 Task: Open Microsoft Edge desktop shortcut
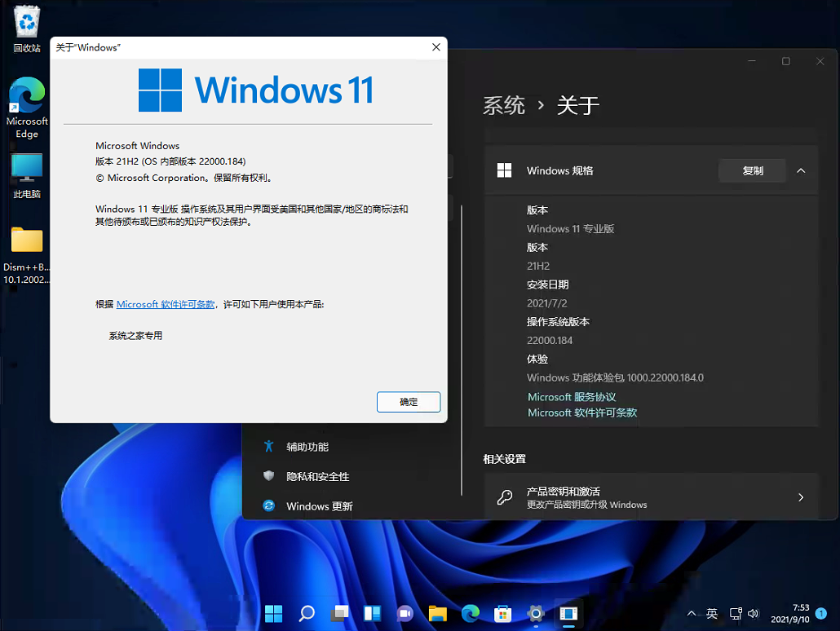[x=27, y=108]
